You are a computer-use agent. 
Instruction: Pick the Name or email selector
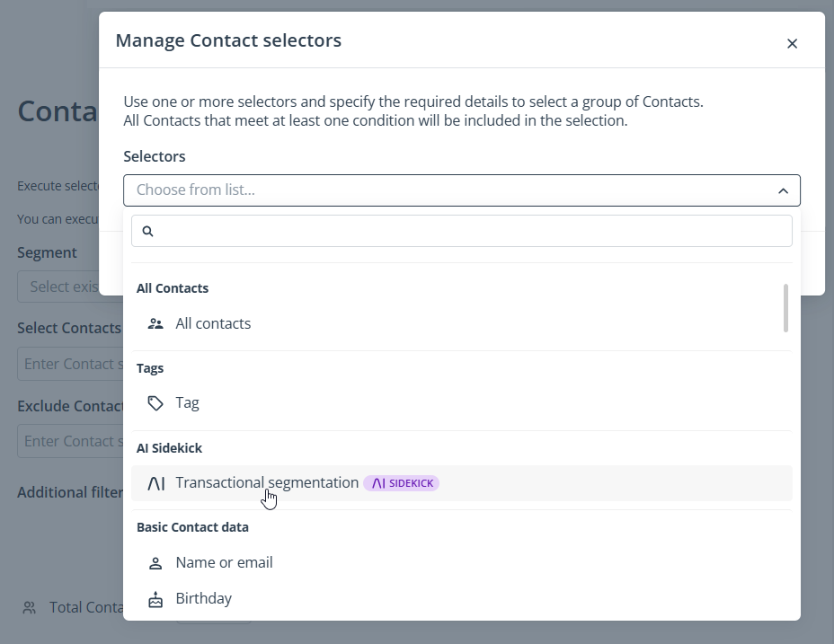coord(224,562)
